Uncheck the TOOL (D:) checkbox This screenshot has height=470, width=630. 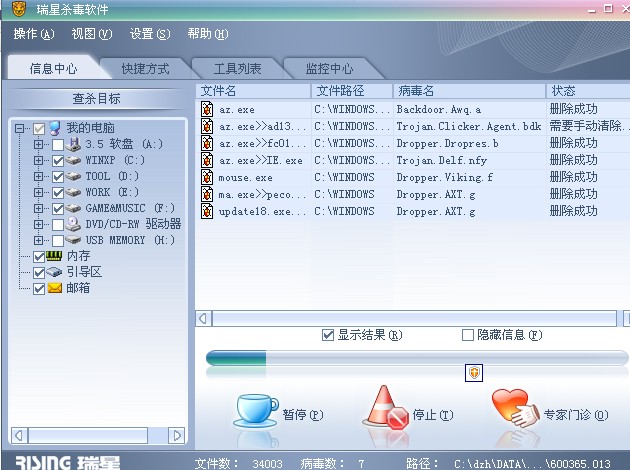coord(58,177)
